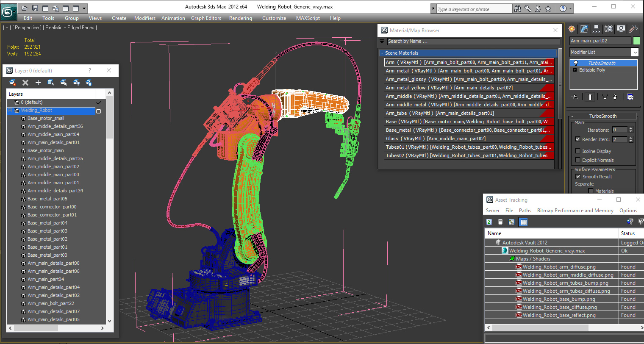Image resolution: width=644 pixels, height=344 pixels.
Task: Click Delete layer X icon in Layer dialog
Action: coord(25,83)
